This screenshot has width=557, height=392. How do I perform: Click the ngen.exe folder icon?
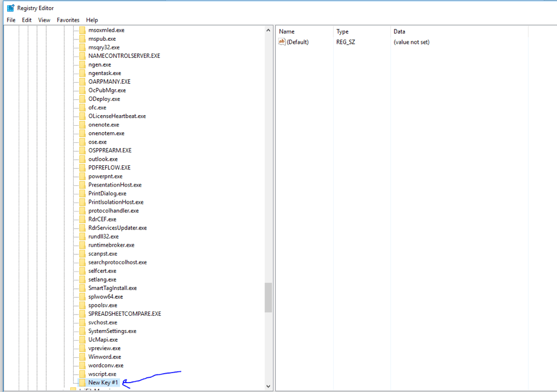[83, 64]
